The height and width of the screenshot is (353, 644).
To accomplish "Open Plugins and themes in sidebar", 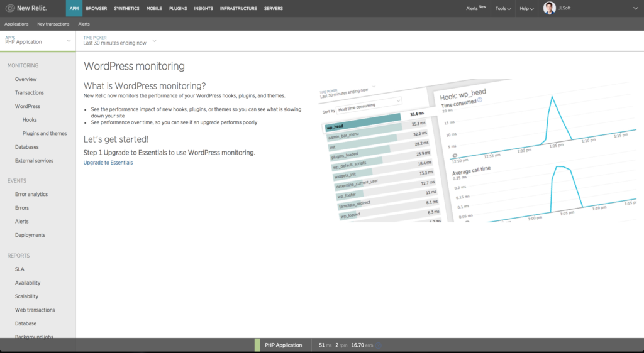I will (45, 133).
